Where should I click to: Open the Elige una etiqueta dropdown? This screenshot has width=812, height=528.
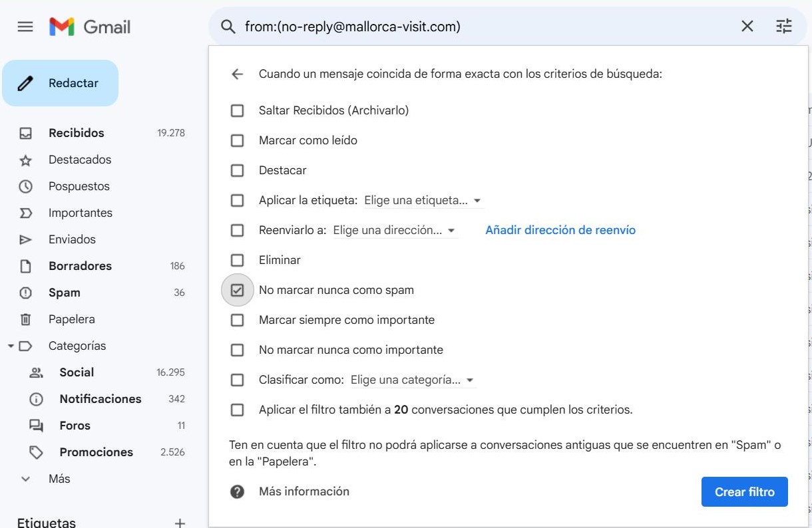pos(423,200)
